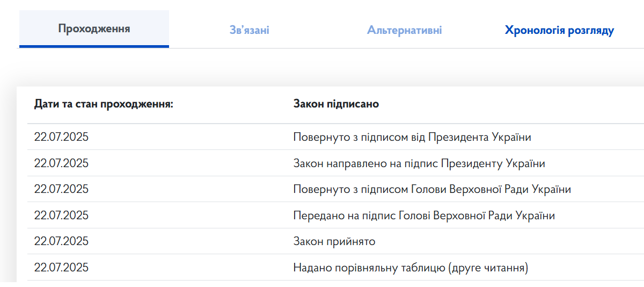Click the 'Дати та стан проходження:' header
The height and width of the screenshot is (287, 644).
104,104
